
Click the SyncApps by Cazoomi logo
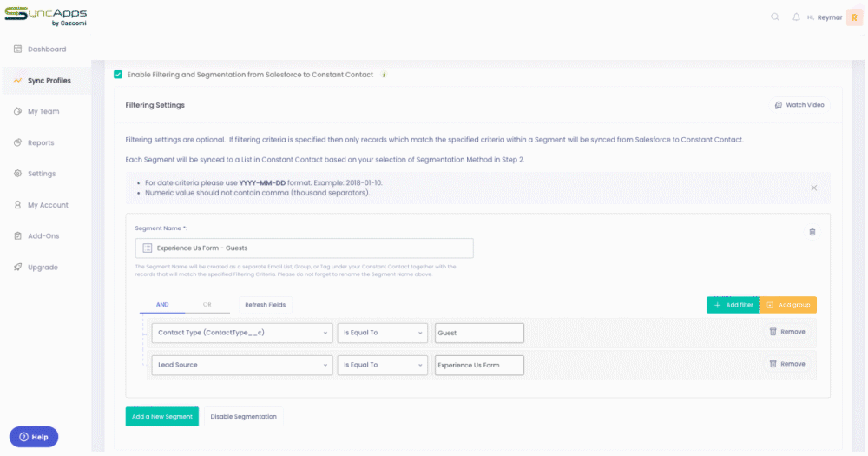(46, 16)
